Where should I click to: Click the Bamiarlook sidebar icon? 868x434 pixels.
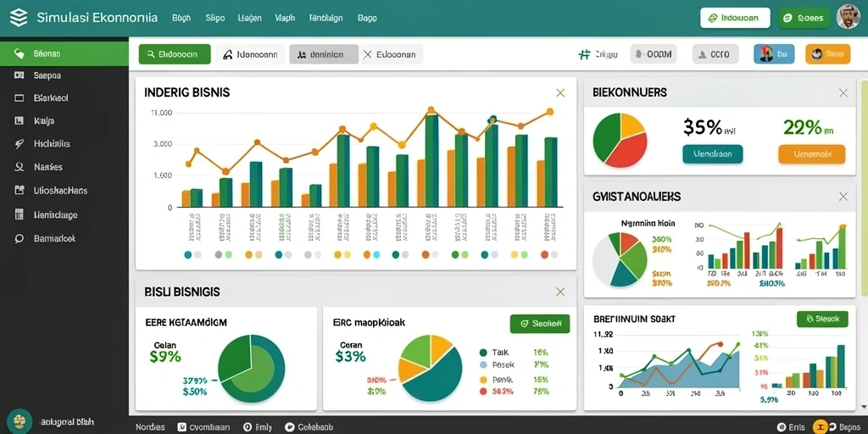(x=19, y=238)
